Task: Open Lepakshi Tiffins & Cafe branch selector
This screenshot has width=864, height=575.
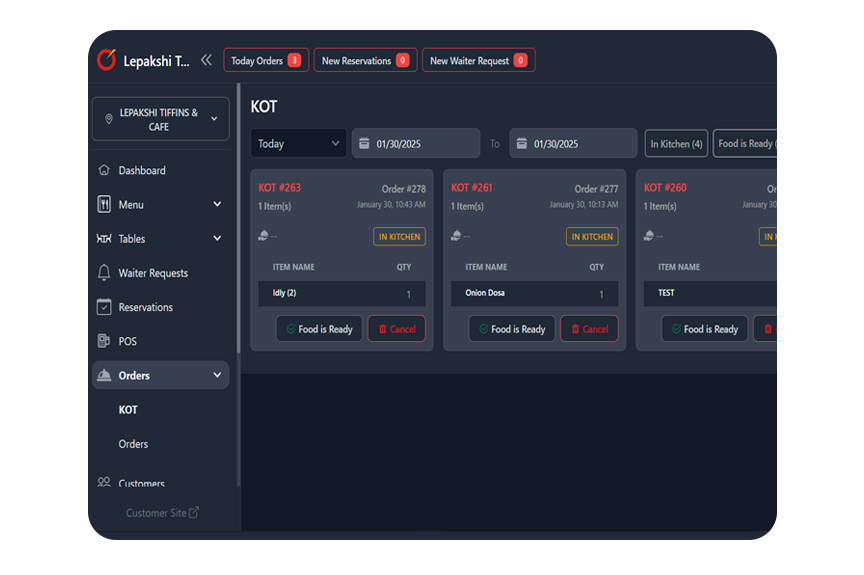Action: (x=160, y=120)
